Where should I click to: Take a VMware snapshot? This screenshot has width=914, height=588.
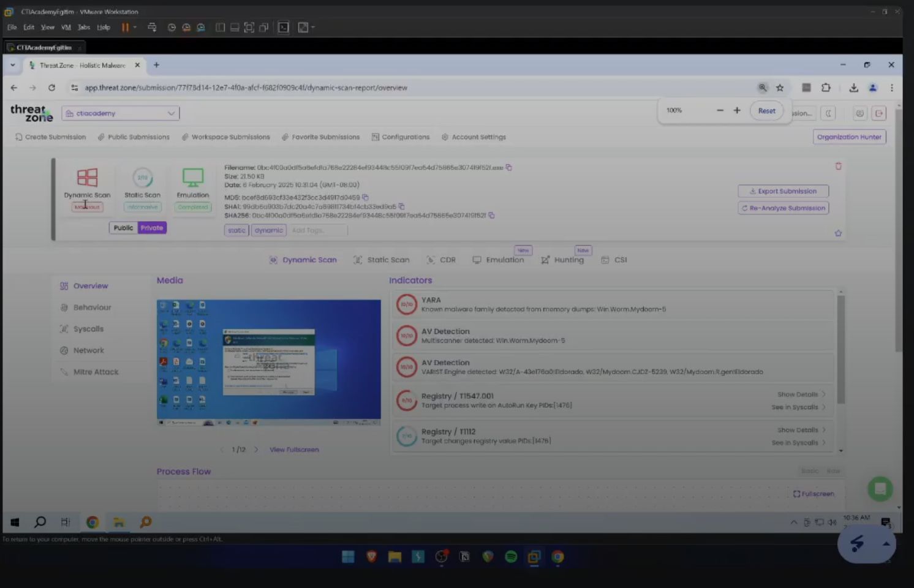pos(172,27)
